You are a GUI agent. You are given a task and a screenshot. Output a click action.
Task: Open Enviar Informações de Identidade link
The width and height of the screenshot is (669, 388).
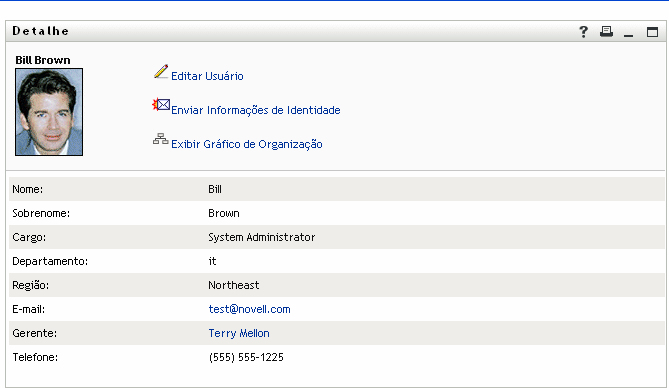click(x=256, y=110)
